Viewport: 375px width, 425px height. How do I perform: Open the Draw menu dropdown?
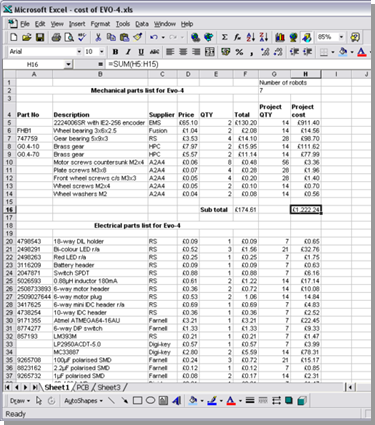pos(20,401)
